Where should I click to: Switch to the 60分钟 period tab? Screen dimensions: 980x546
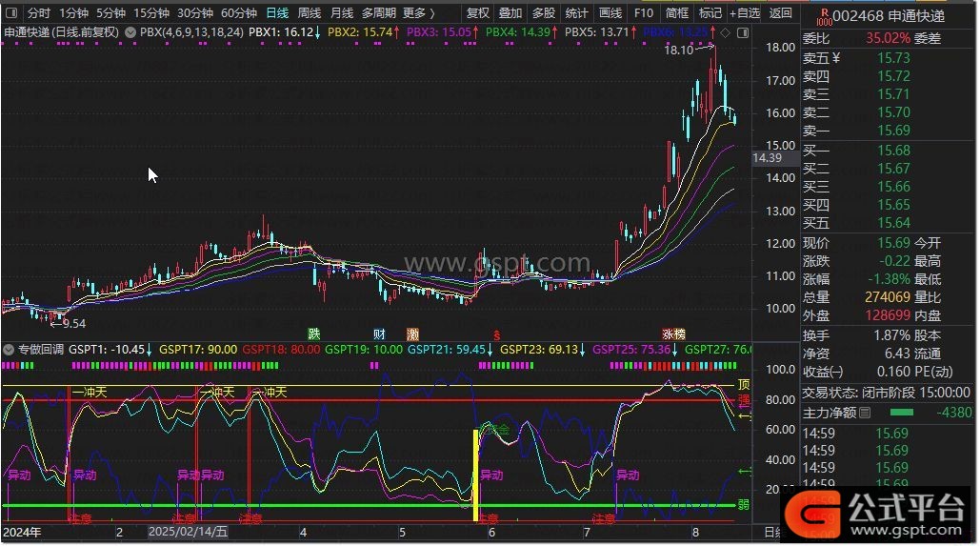pos(238,13)
